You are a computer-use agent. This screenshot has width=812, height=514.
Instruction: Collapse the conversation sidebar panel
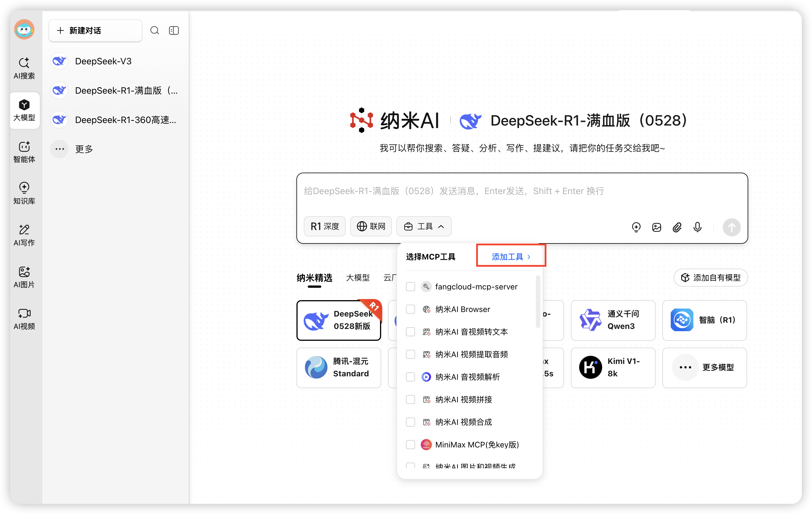tap(174, 31)
